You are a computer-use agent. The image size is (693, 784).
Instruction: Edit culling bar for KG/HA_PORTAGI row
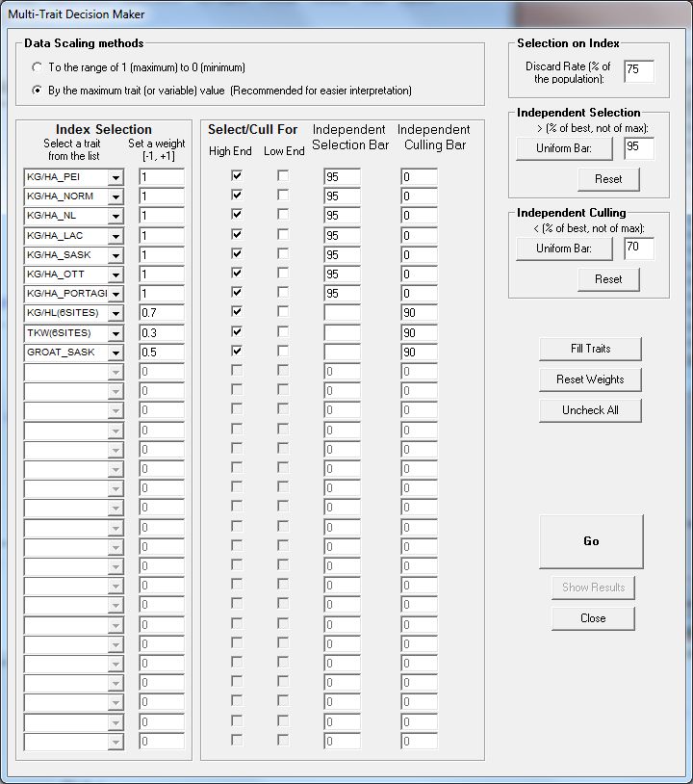click(x=419, y=294)
